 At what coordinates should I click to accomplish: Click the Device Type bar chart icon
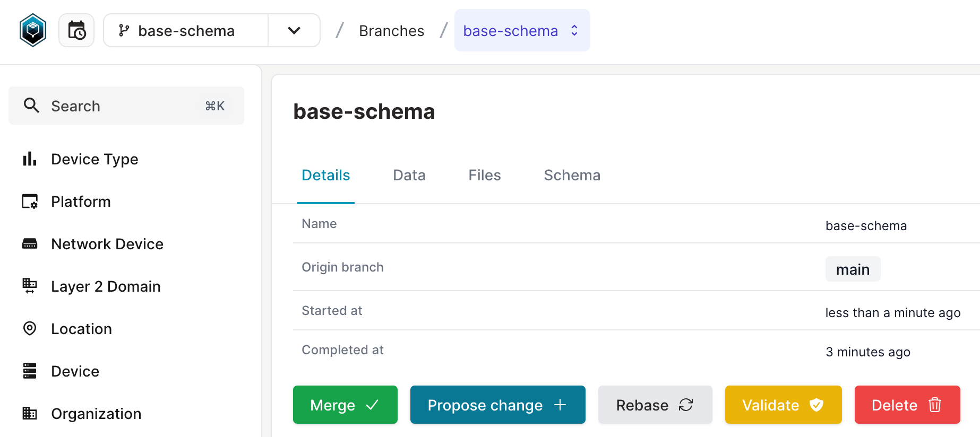click(x=30, y=159)
